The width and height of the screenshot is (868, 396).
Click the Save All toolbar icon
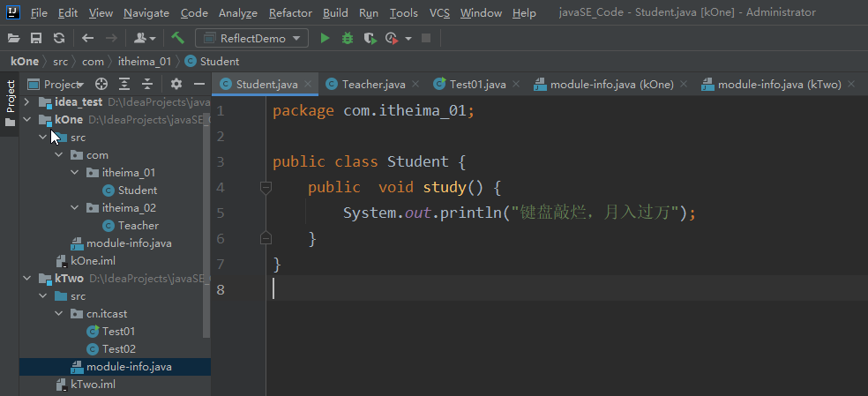pos(36,38)
